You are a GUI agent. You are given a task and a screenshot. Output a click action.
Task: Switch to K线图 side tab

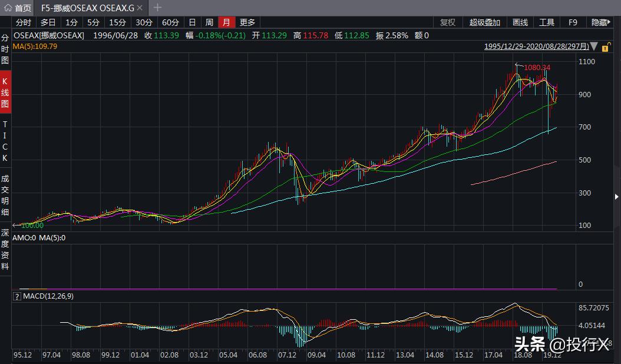tap(5, 94)
